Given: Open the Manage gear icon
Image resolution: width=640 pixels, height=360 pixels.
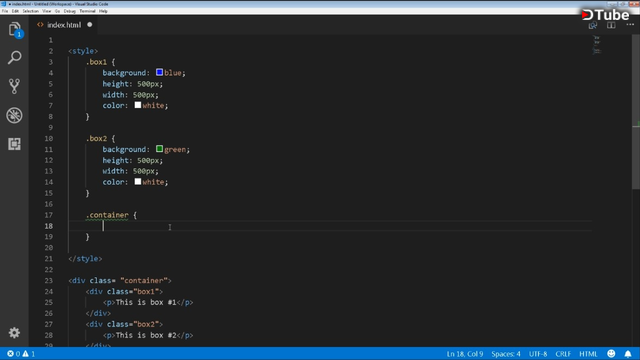Looking at the screenshot, I should [x=15, y=333].
